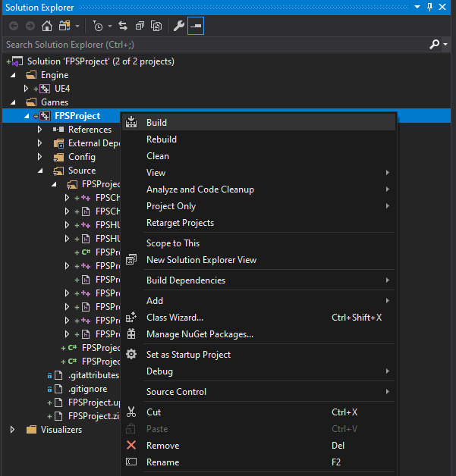Image resolution: width=456 pixels, height=476 pixels.
Task: Click the Collapse All toolbar icon
Action: tap(140, 26)
